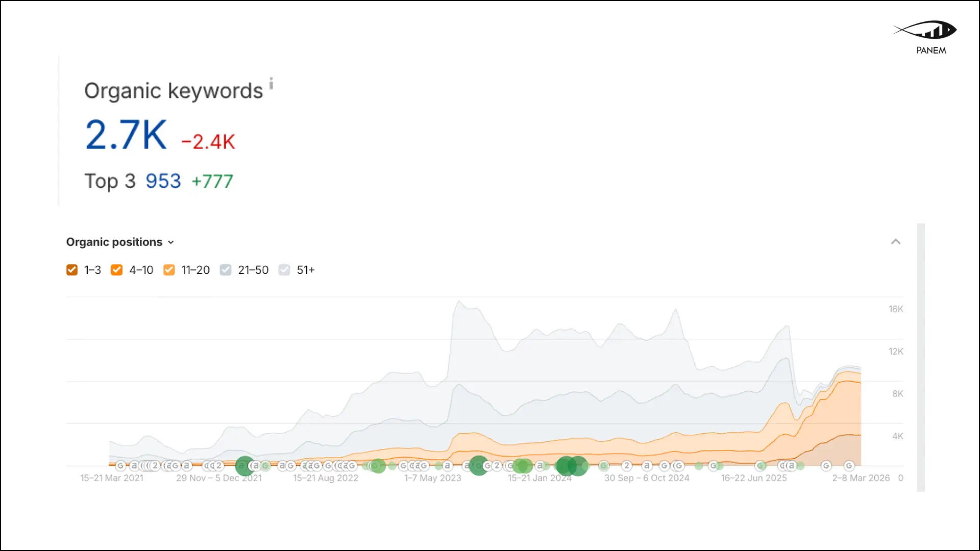Viewport: 980px width, 551px height.
Task: Click the '2–8 Mar 2026' date label
Action: point(861,478)
